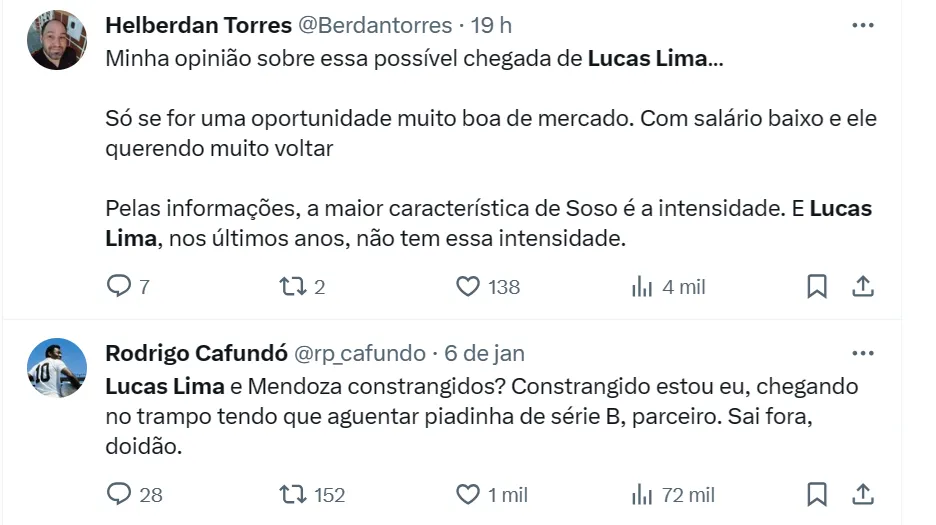Reply to Rodrigo Cafundó's tweet

(119, 494)
